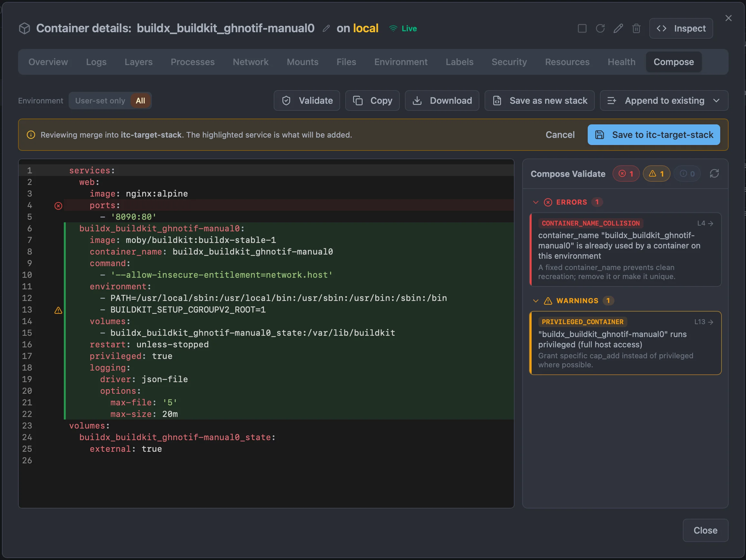Refresh Compose Validate results
Image resolution: width=746 pixels, height=560 pixels.
click(x=714, y=174)
